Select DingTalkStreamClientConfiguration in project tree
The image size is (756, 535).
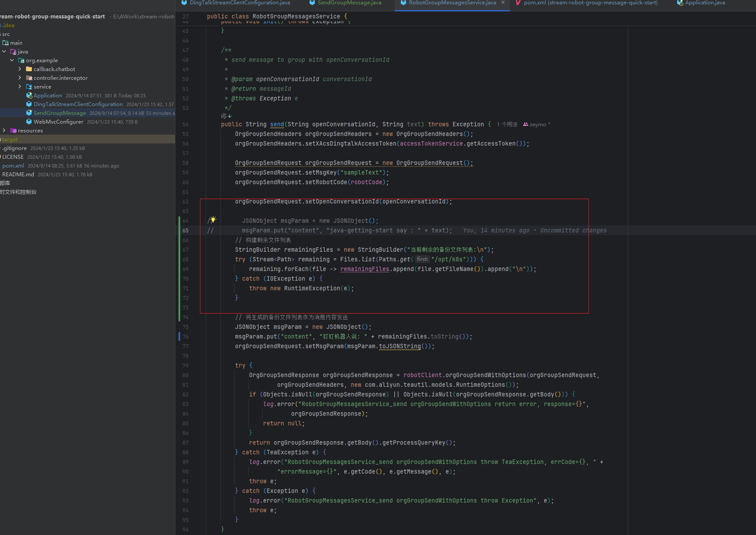(x=88, y=104)
